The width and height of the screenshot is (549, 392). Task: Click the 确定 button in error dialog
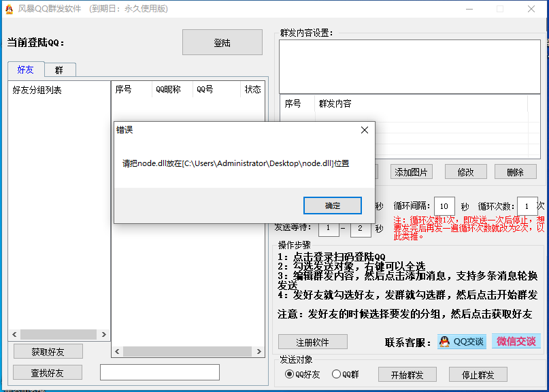click(332, 206)
